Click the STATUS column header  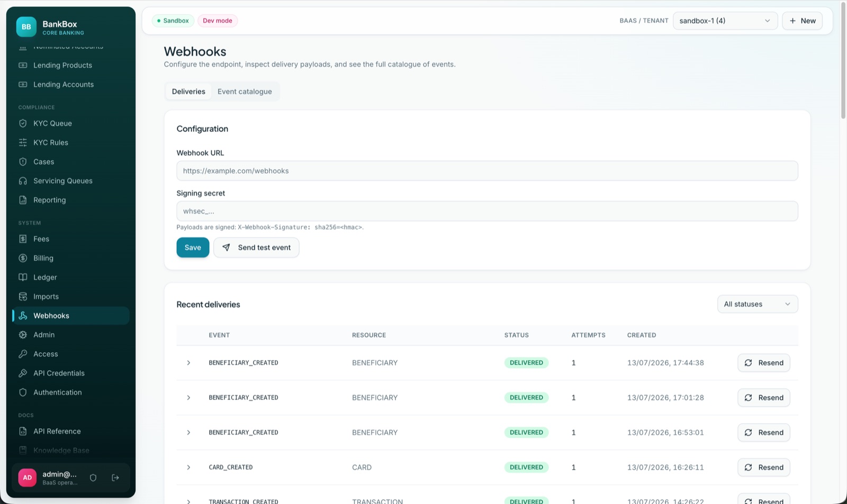pos(516,335)
